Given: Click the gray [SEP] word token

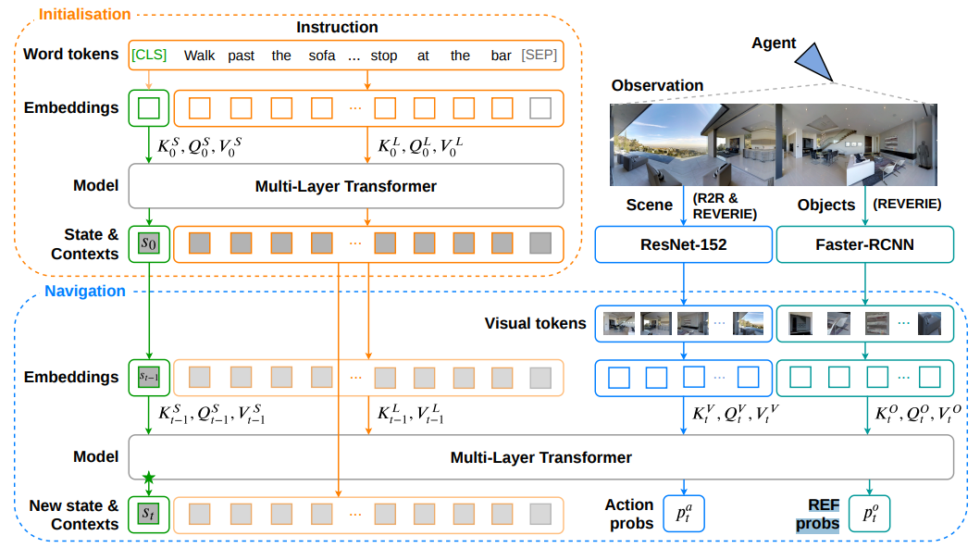Looking at the screenshot, I should click(x=540, y=56).
